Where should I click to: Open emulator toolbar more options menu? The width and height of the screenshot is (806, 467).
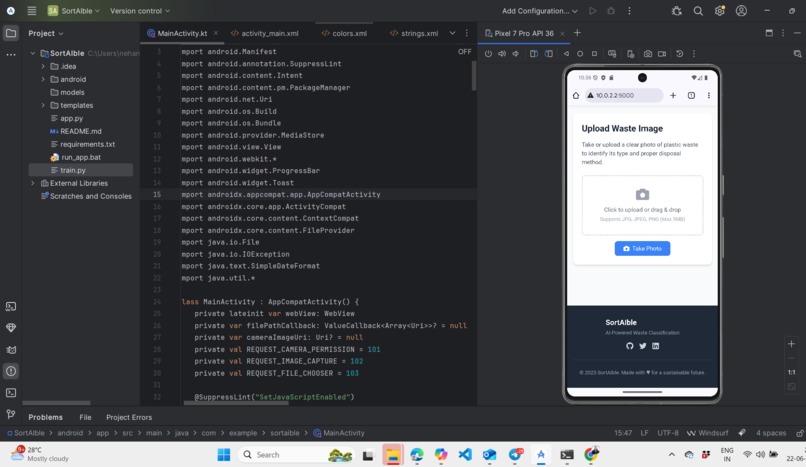point(694,53)
